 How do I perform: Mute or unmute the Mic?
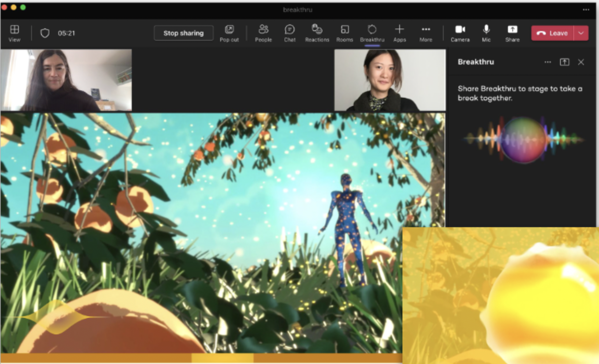(x=486, y=33)
